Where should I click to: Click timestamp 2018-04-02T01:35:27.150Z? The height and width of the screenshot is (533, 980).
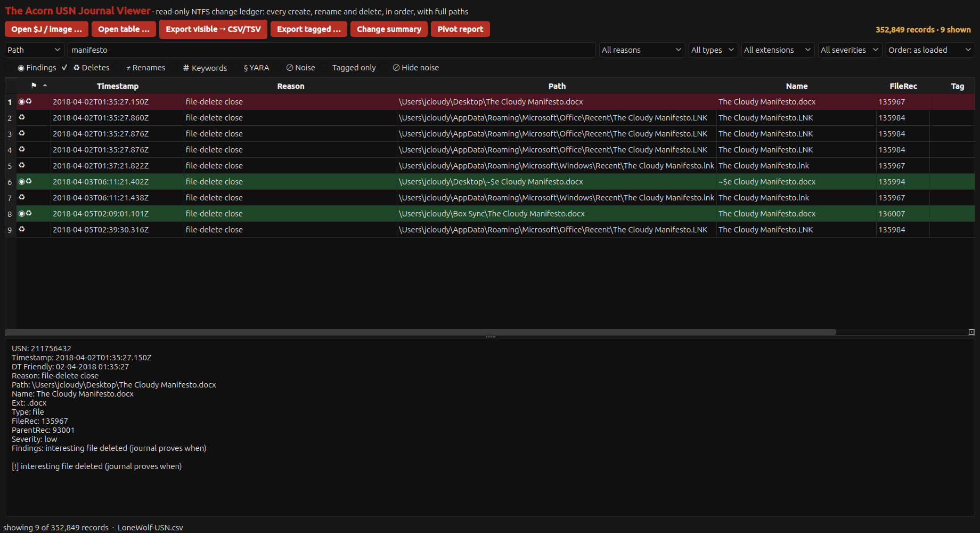[101, 102]
